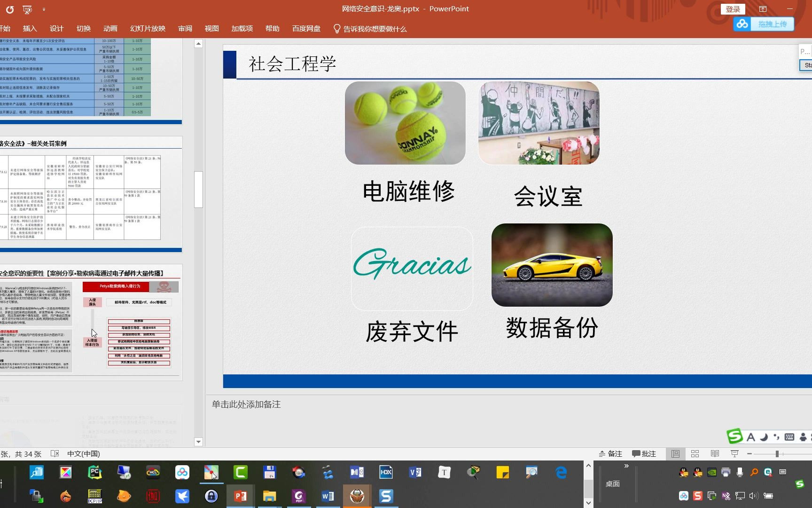
Task: Open the 动画 animations tab
Action: (x=110, y=29)
